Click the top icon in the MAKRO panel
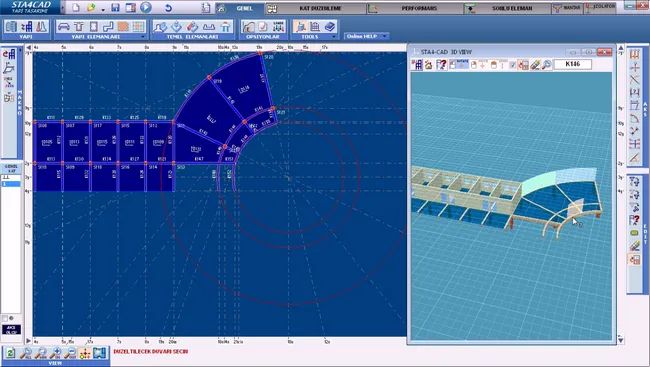 9,54
